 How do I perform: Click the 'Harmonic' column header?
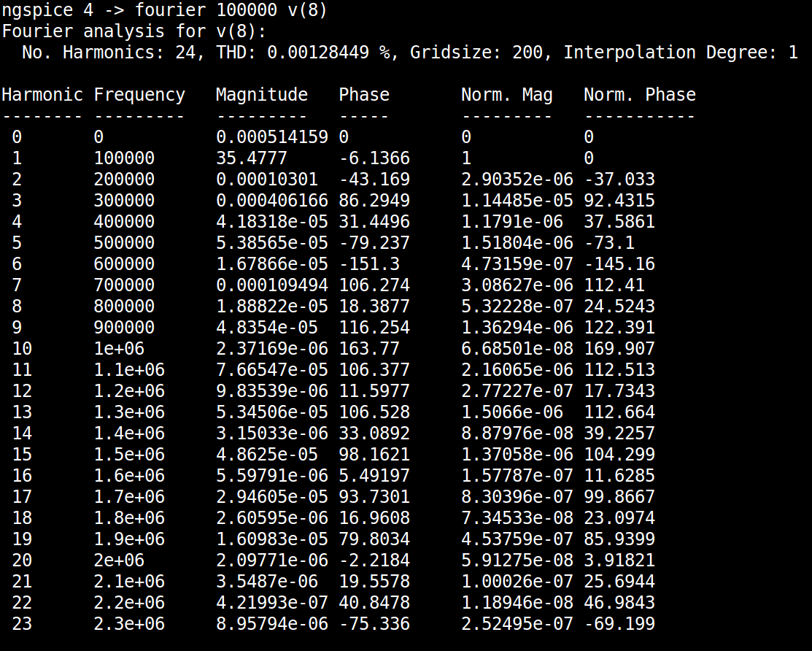click(x=42, y=95)
